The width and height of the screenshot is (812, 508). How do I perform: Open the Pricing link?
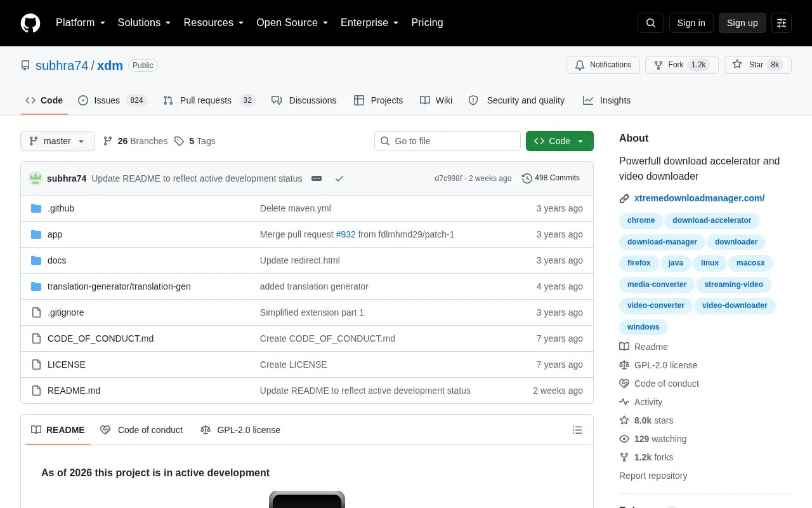[427, 23]
